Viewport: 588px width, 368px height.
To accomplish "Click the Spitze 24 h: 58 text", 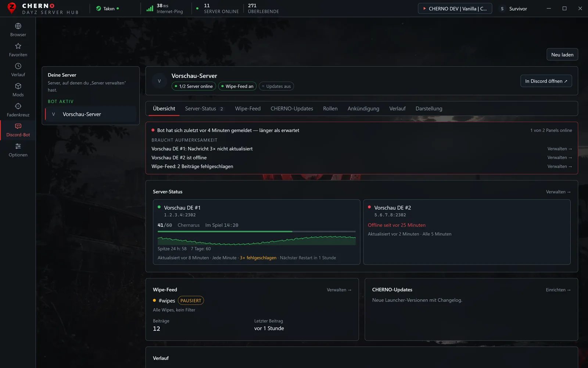I will (x=172, y=249).
